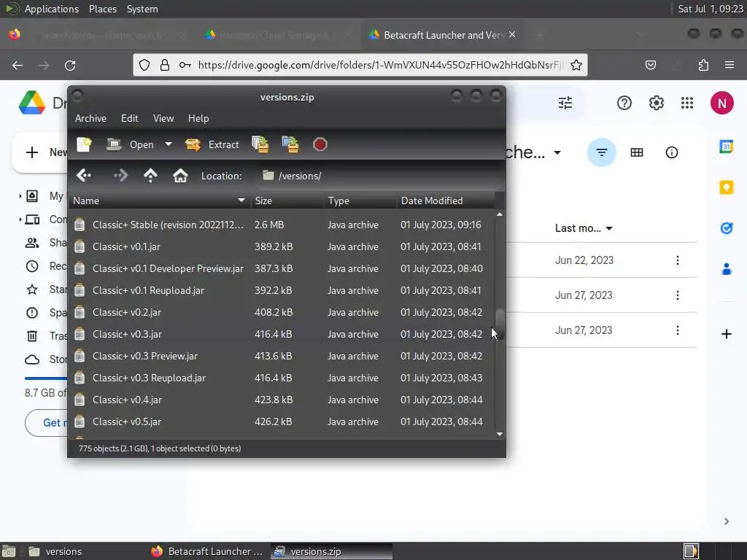Open Google Tasks side panel icon
747x560 pixels.
click(x=726, y=228)
